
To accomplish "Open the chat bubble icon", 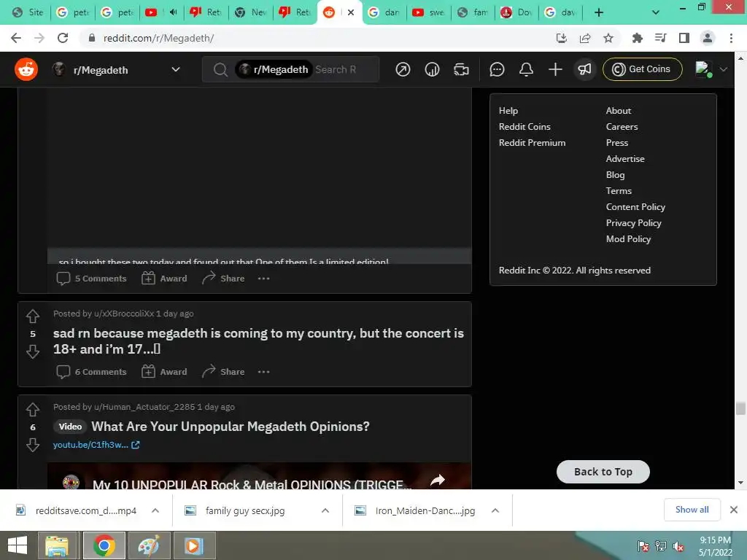I will [x=497, y=69].
